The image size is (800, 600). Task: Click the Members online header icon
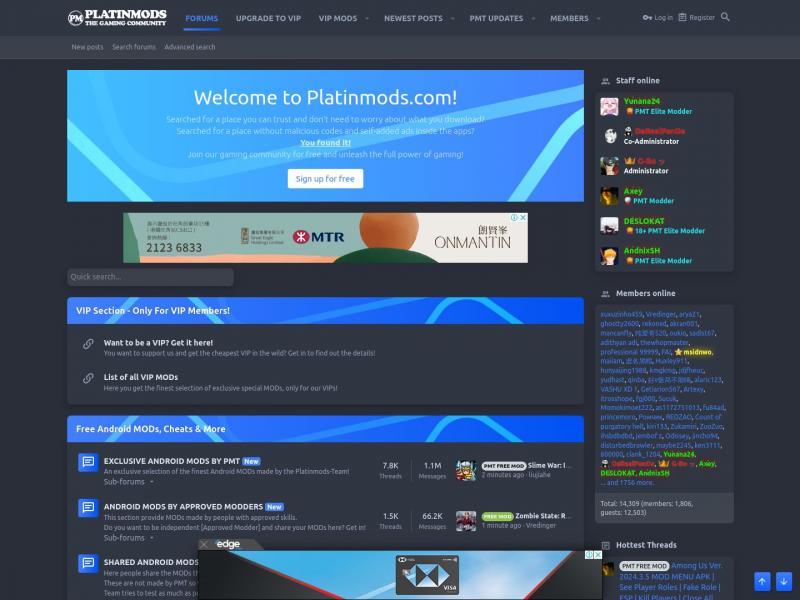coord(605,293)
